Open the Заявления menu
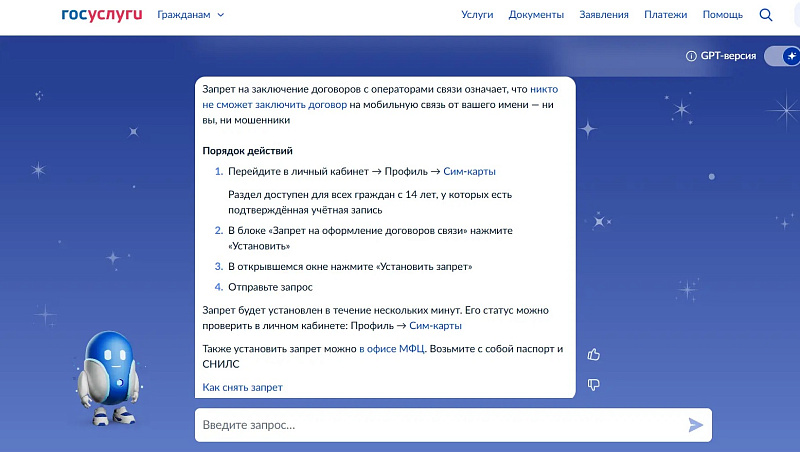This screenshot has height=452, width=800. click(x=604, y=15)
